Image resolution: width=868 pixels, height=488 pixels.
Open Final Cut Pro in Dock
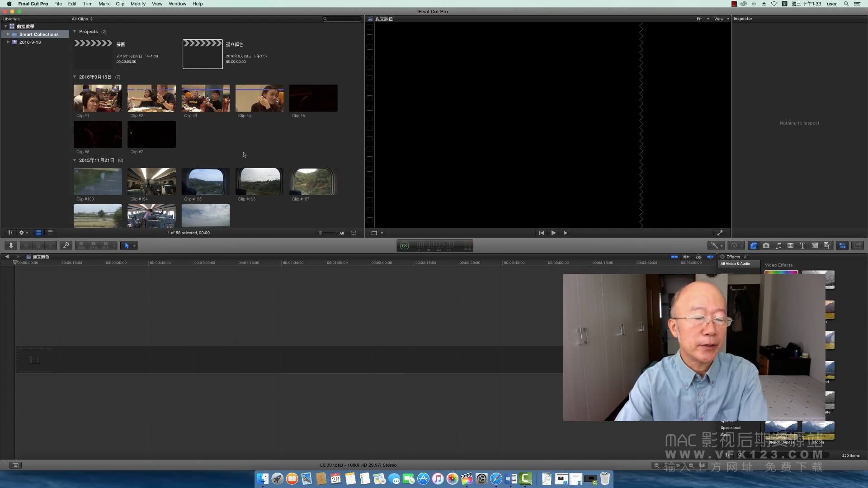coord(467,479)
